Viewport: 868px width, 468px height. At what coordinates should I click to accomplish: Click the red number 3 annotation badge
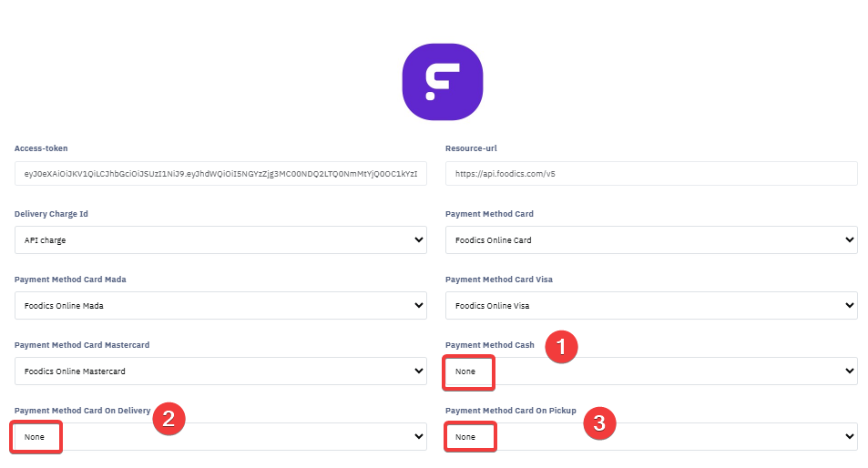pyautogui.click(x=598, y=422)
